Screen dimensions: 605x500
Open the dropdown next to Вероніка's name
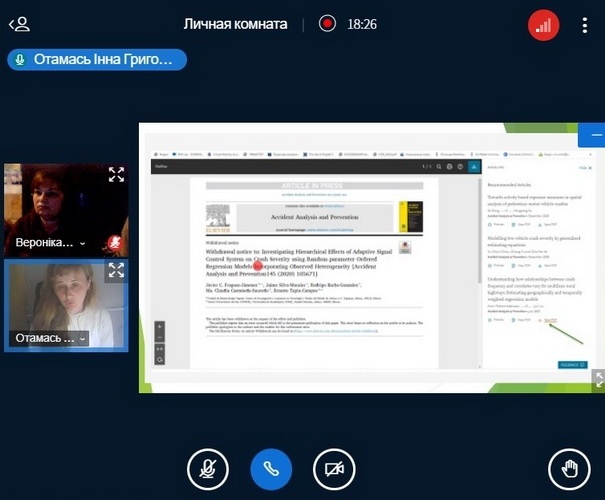click(83, 243)
